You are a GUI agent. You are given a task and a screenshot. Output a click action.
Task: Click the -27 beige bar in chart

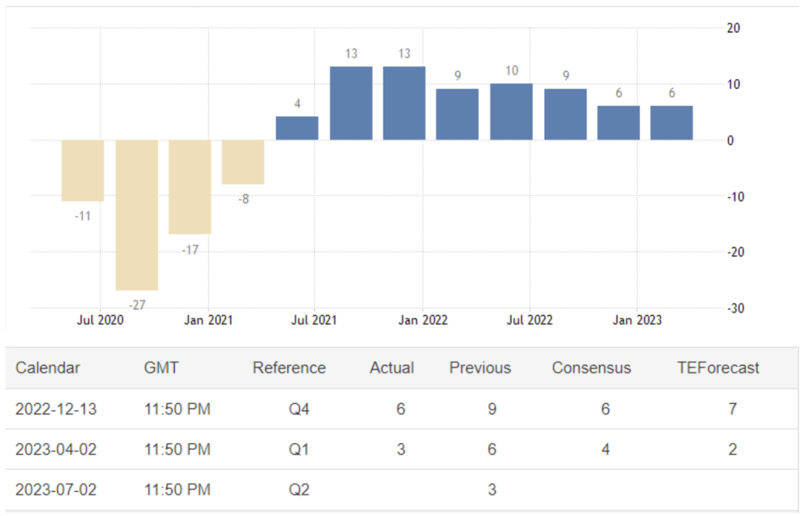coord(137,215)
